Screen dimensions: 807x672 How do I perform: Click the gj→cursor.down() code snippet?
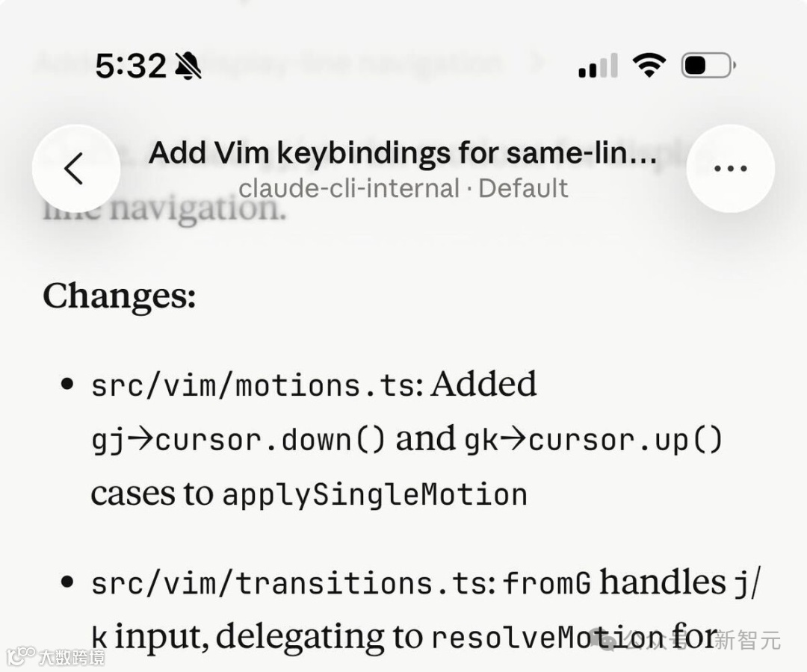tap(238, 441)
